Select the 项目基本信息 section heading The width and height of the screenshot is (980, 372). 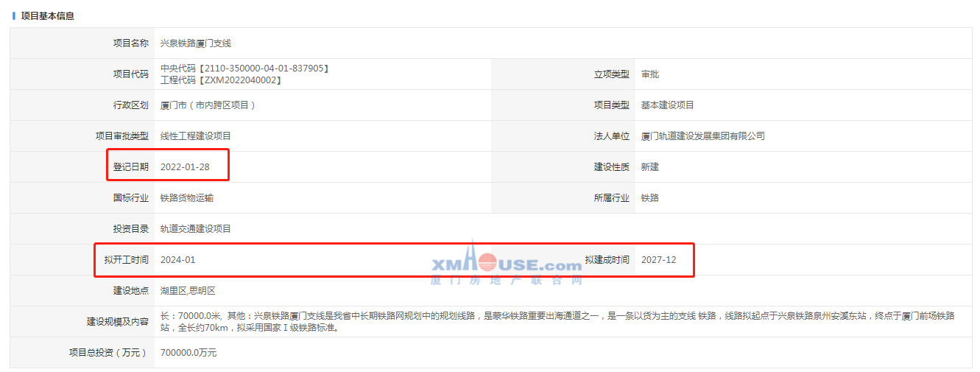pos(47,15)
